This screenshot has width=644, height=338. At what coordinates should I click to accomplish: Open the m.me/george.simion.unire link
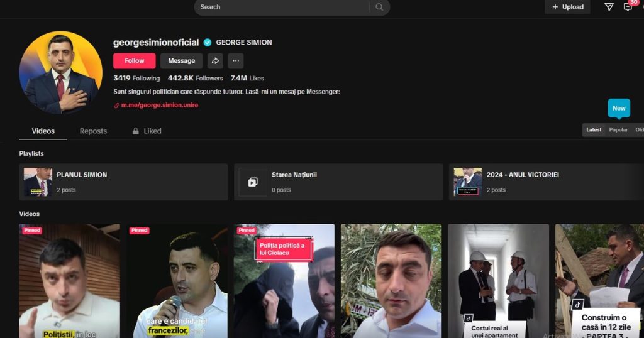159,105
